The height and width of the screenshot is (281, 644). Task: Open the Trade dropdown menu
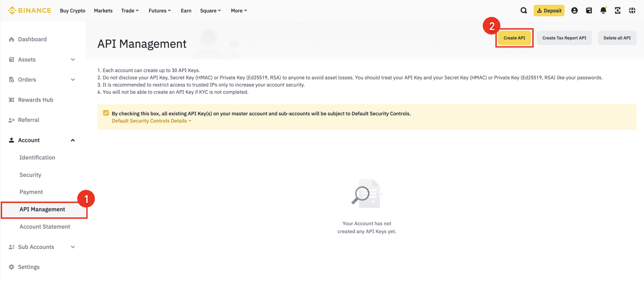(130, 10)
